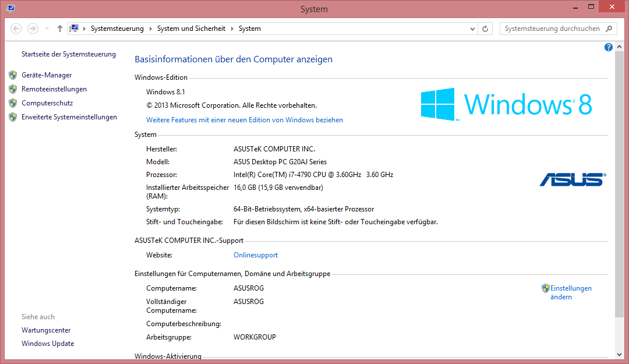
Task: Open Geräte-Manager link
Action: point(47,75)
